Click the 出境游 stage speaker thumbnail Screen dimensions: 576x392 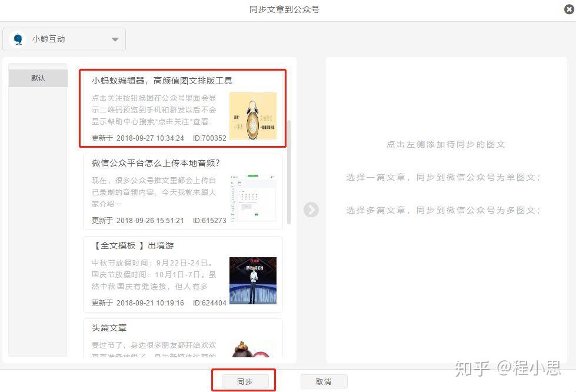point(253,281)
